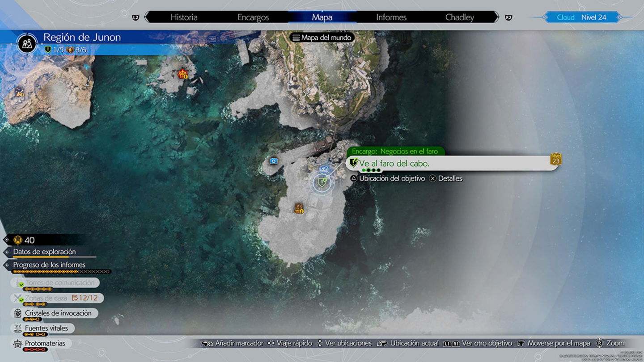Click the Cloud Nivel 24 character badge
The image size is (644, 362).
point(581,17)
